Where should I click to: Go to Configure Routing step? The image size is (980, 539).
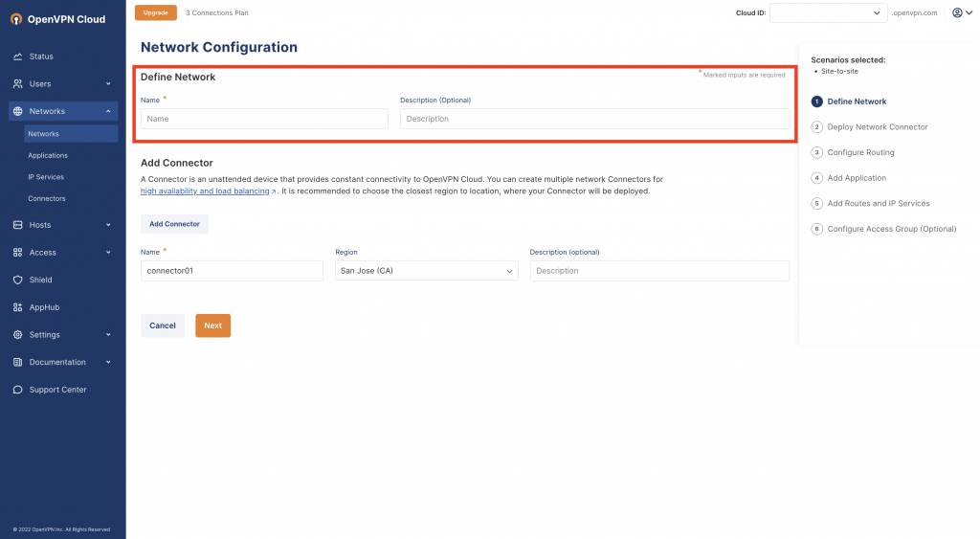[x=860, y=152]
